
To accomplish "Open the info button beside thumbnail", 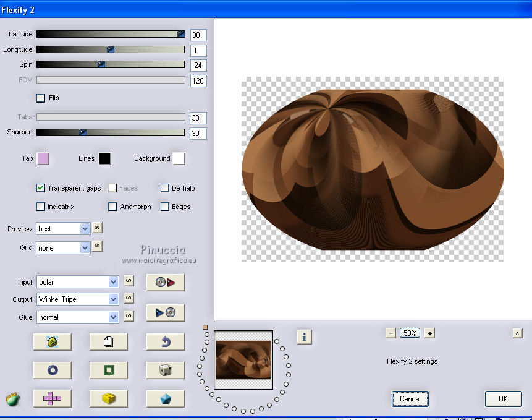I will tap(304, 336).
